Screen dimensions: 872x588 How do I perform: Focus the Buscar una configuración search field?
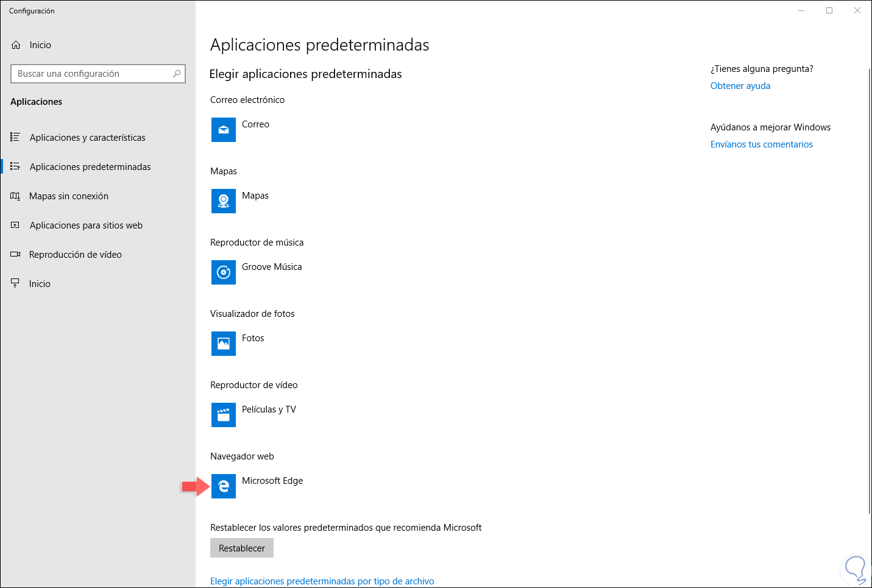point(98,74)
